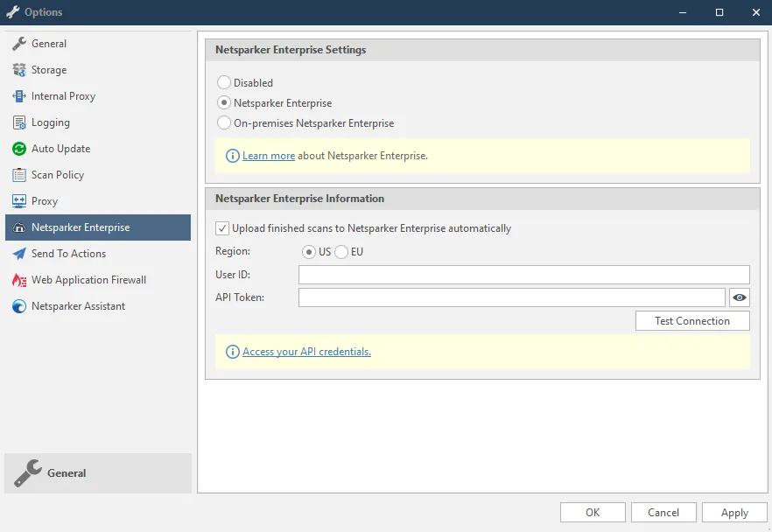Click the info icon beside Access your API credentials
The image size is (772, 532).
click(x=233, y=352)
